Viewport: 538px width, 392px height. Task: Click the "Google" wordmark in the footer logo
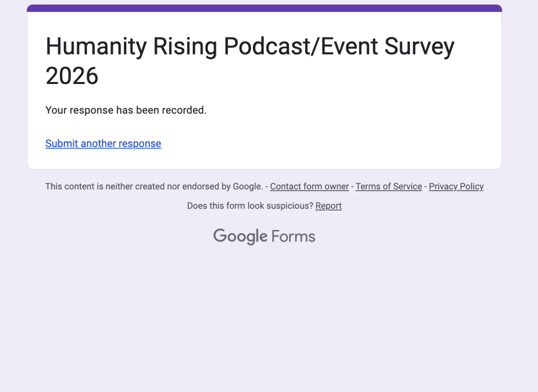click(240, 237)
